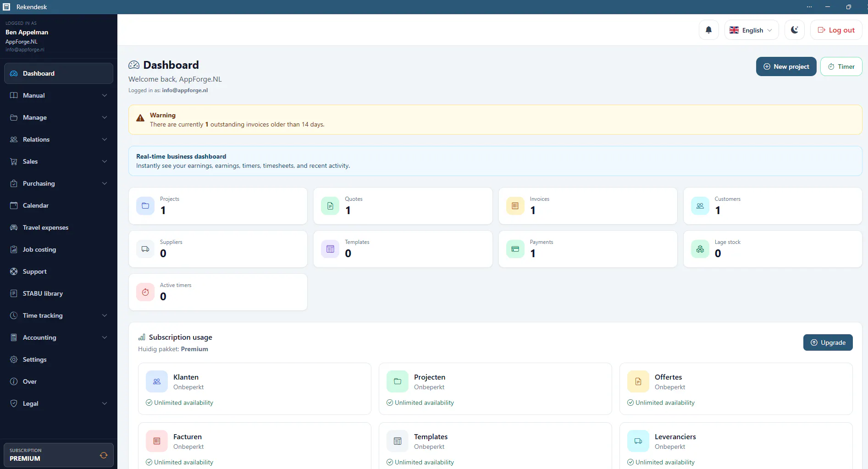Click the title bar three-dots menu
The width and height of the screenshot is (868, 469).
pos(809,7)
